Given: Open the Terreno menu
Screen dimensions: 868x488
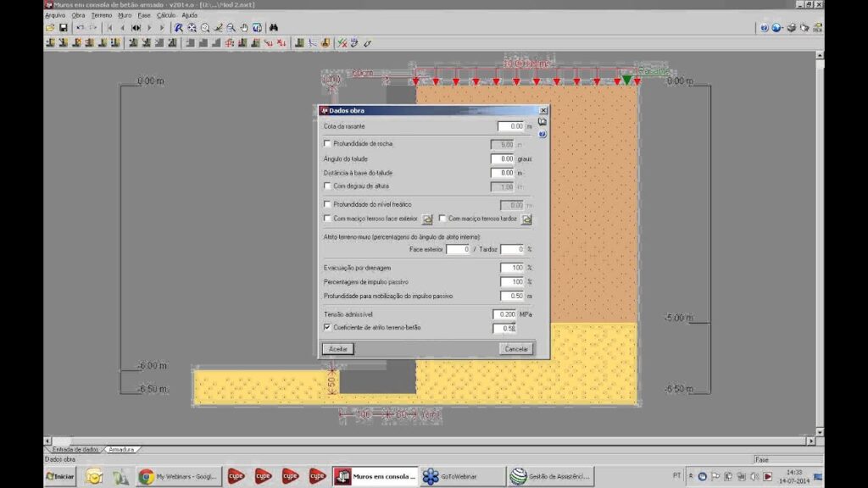Looking at the screenshot, I should [x=101, y=15].
